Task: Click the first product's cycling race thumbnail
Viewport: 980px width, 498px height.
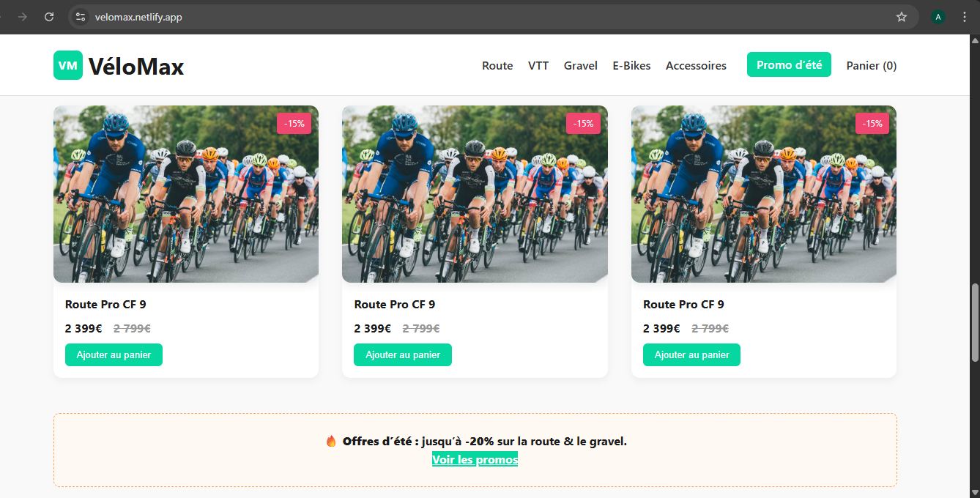Action: coord(186,194)
